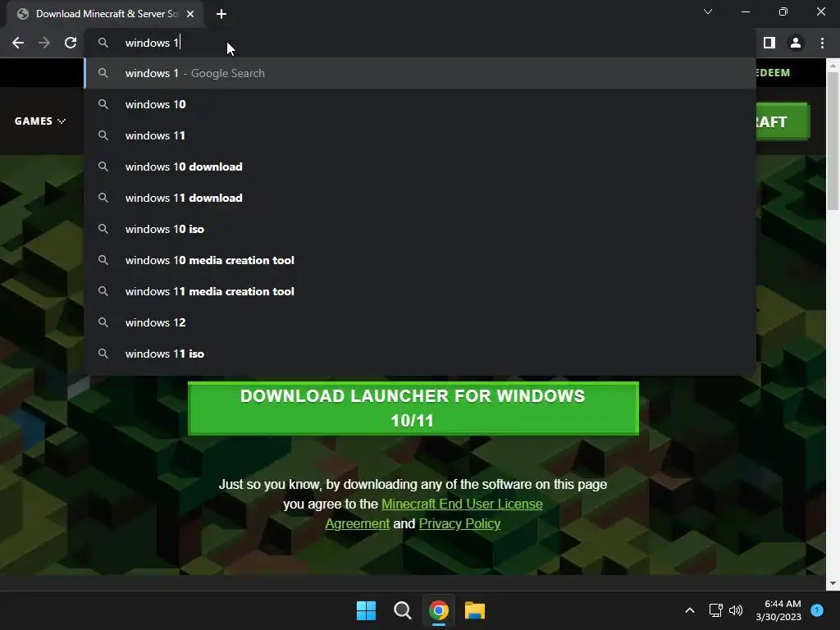Reload the page with the refresh icon
840x630 pixels.
pyautogui.click(x=71, y=43)
